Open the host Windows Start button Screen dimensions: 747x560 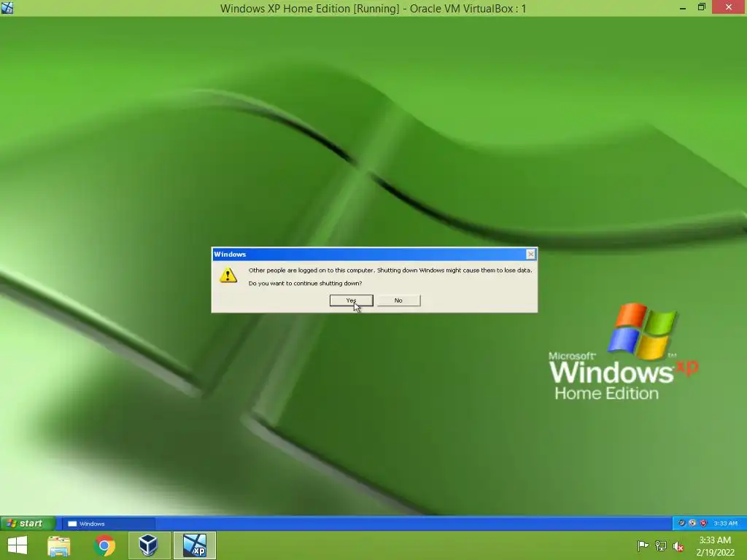click(18, 545)
